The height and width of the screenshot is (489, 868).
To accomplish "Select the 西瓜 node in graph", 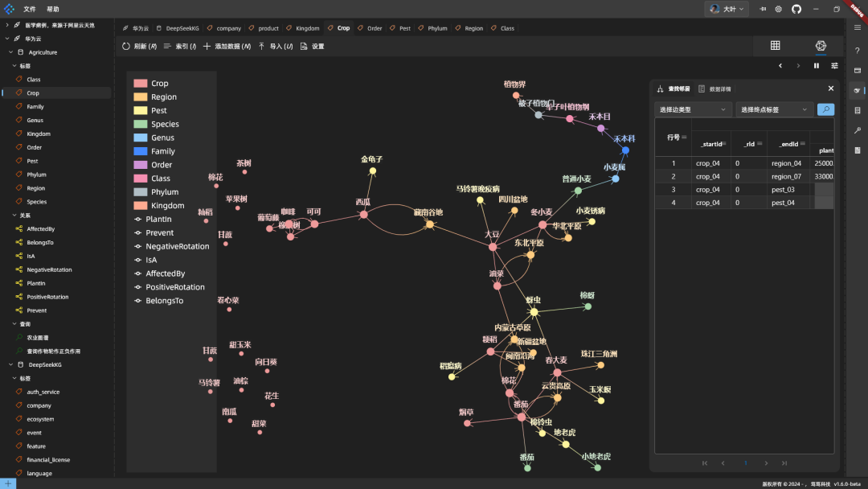I will 363,214.
